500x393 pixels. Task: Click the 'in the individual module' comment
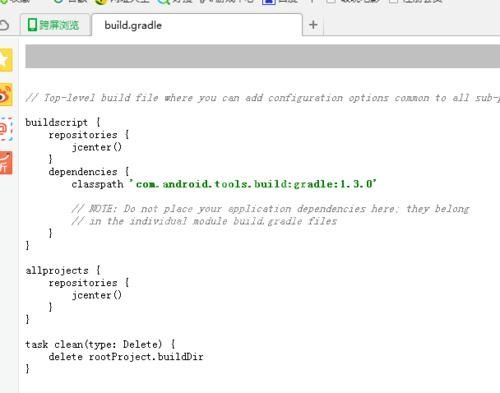coord(204,221)
